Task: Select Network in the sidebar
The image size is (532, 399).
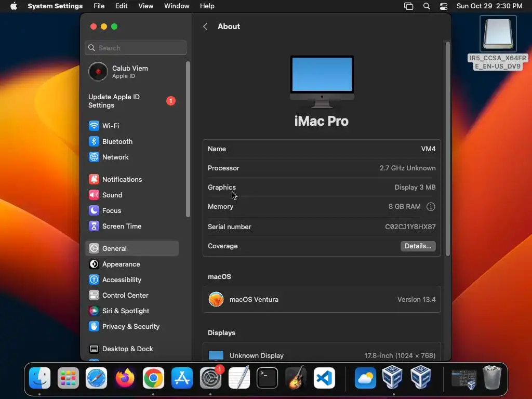Action: (x=131, y=157)
